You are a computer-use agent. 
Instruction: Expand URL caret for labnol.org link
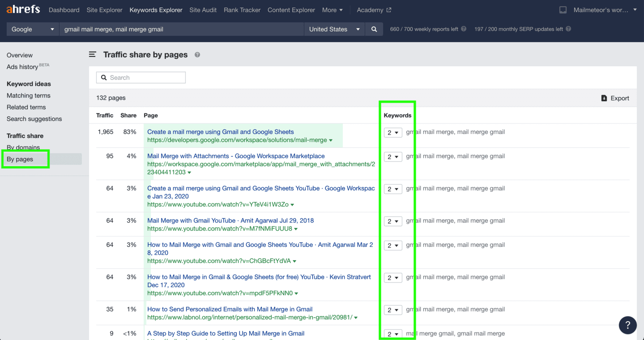click(356, 318)
